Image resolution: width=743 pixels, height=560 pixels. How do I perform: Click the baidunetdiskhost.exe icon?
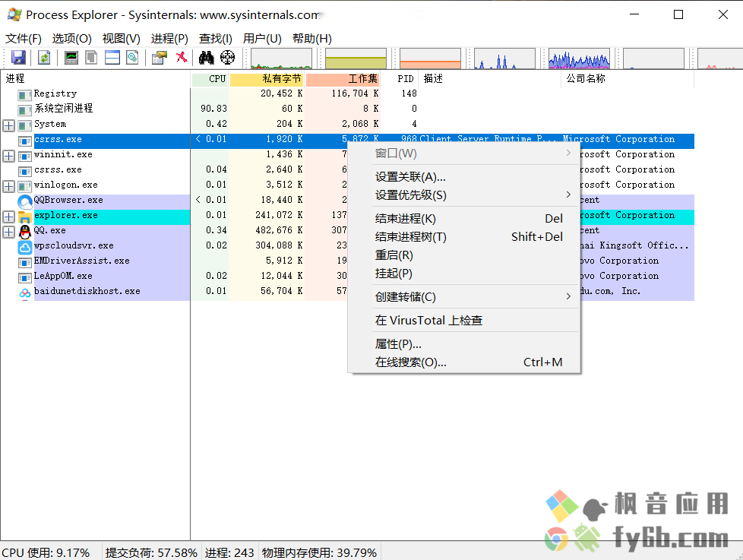[x=24, y=293]
